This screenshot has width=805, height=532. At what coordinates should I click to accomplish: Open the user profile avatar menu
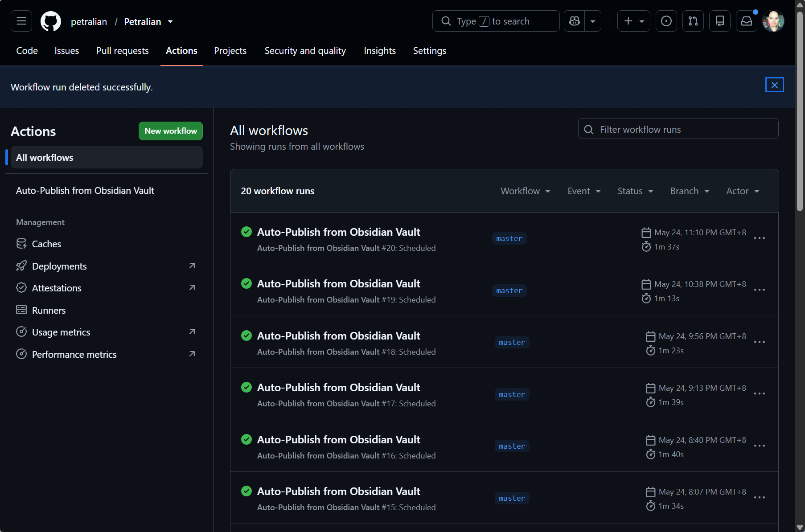pos(773,21)
